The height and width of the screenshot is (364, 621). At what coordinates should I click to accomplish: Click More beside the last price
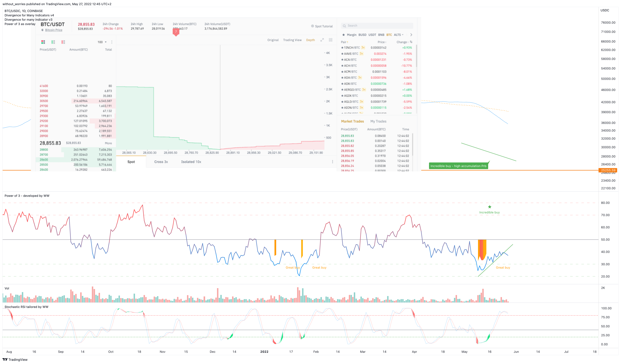pos(108,143)
